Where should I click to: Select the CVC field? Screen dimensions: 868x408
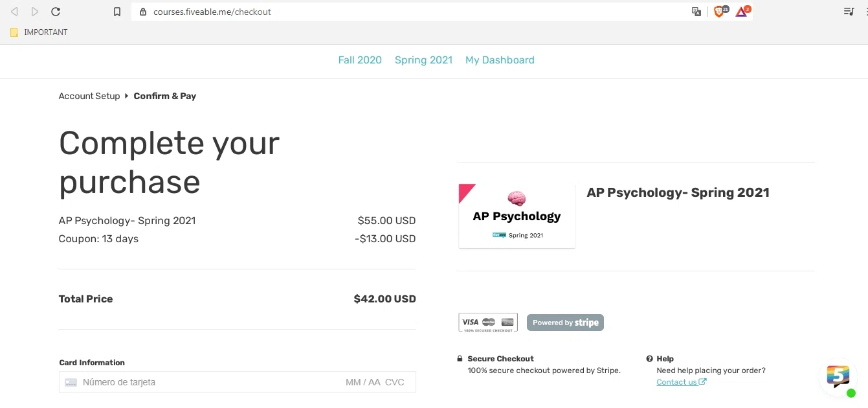tap(395, 382)
